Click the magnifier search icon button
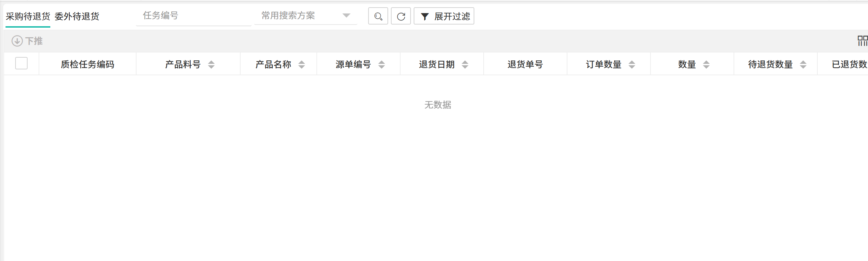The height and width of the screenshot is (261, 868). [x=378, y=16]
